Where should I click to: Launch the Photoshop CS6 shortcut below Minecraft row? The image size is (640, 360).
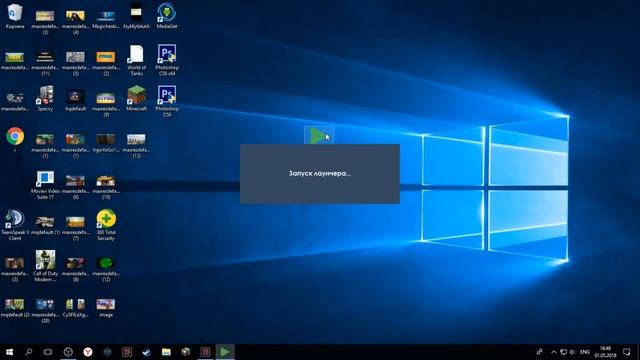pyautogui.click(x=167, y=101)
